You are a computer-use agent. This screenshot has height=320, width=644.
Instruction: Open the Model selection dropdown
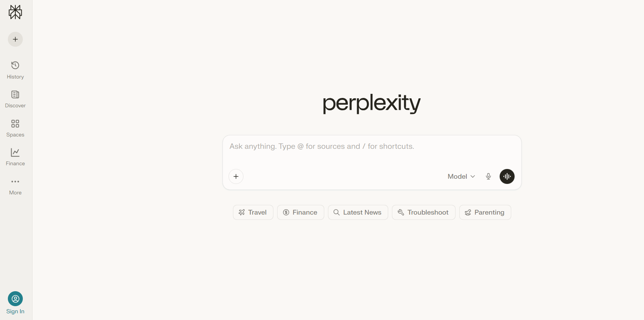(457, 176)
